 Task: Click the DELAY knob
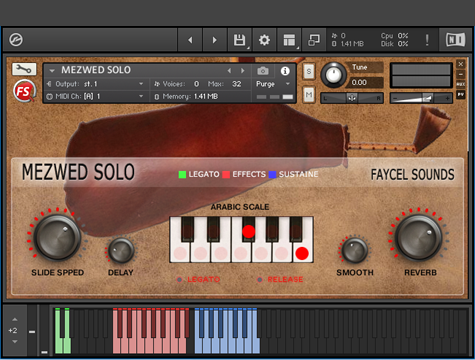tap(121, 251)
